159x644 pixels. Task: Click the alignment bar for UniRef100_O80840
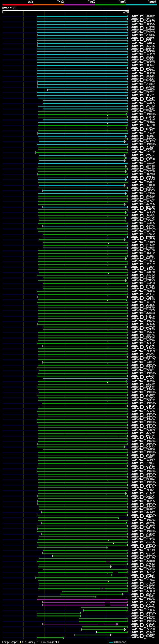82,16
